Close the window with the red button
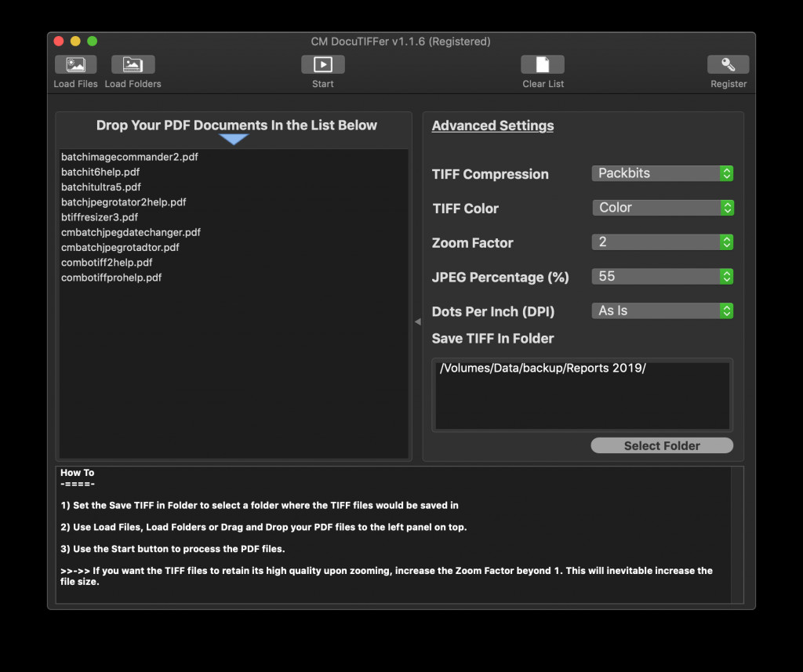 click(x=59, y=41)
